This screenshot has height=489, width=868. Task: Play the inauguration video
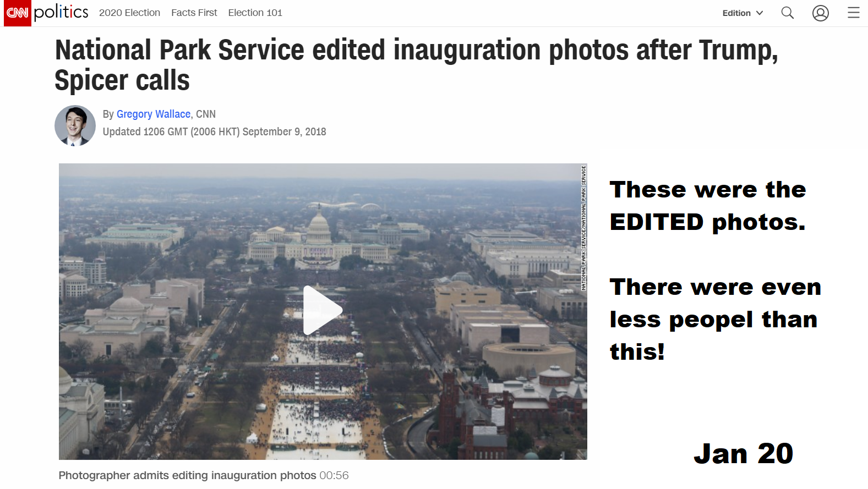point(323,310)
